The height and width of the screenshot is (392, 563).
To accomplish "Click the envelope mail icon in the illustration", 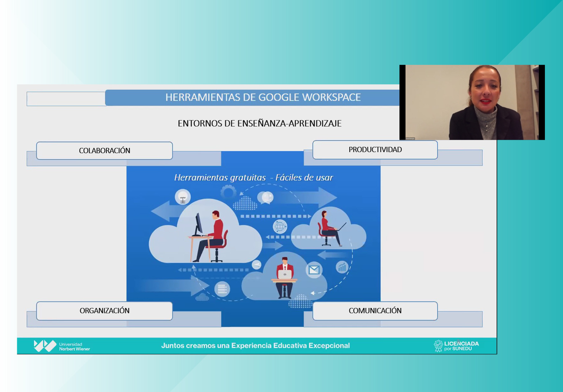I will pyautogui.click(x=314, y=270).
